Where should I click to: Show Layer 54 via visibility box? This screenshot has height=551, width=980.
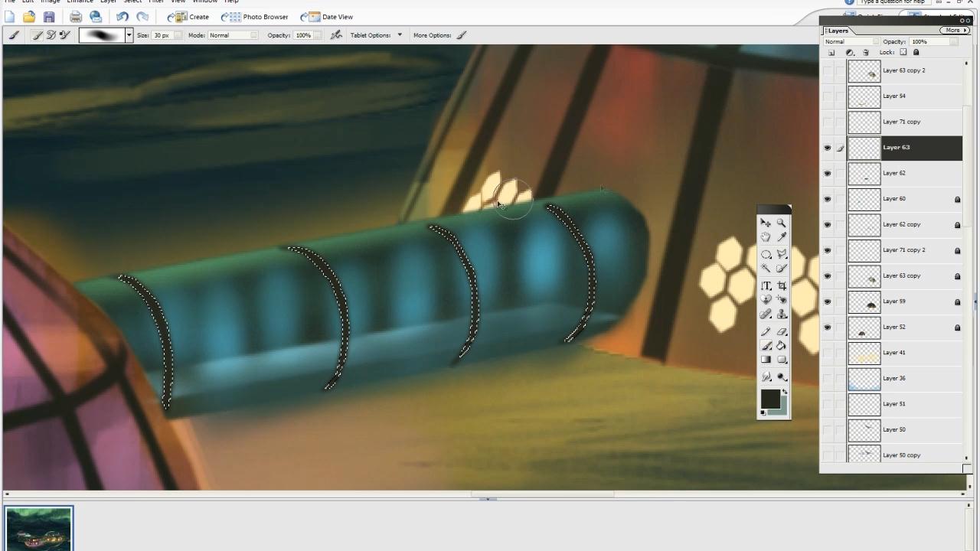pyautogui.click(x=827, y=96)
